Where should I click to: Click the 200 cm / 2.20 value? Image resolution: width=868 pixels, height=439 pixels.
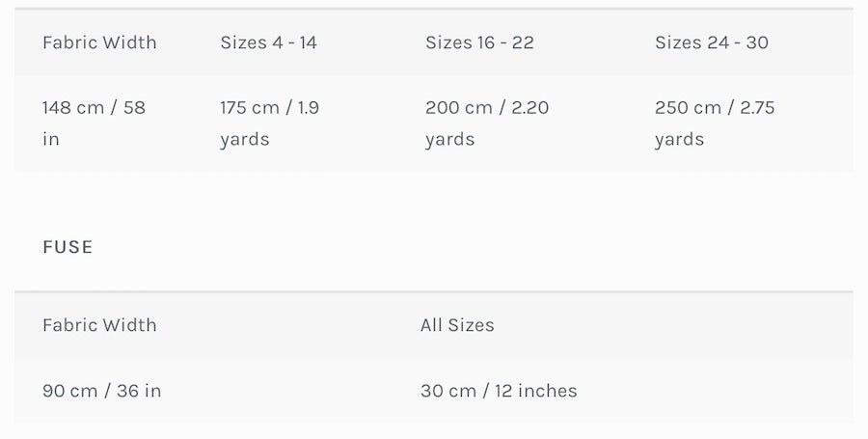pos(487,107)
